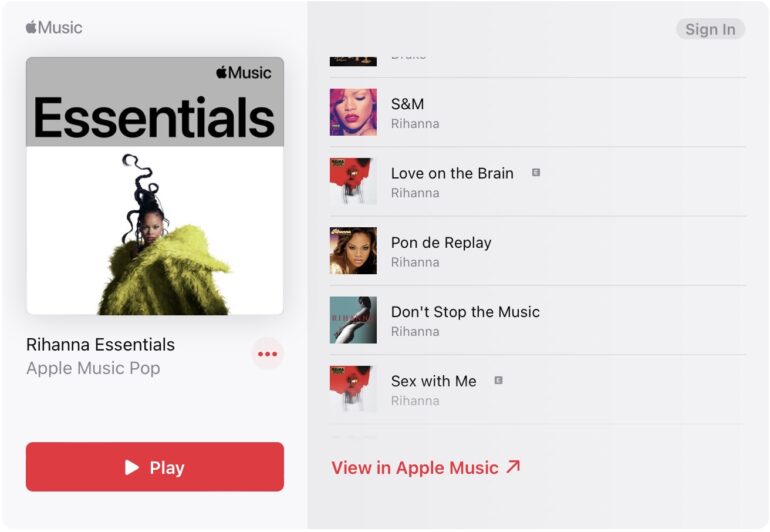Click the Play button's triangle icon

[132, 467]
